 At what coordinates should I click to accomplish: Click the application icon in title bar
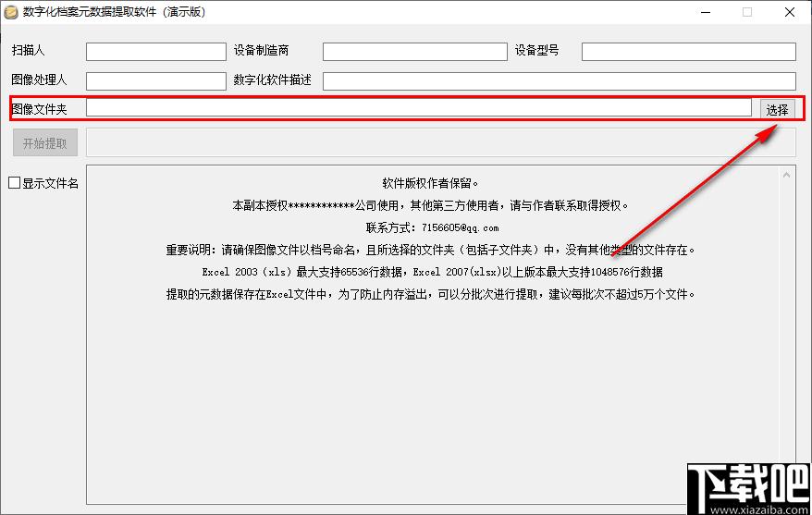10,12
